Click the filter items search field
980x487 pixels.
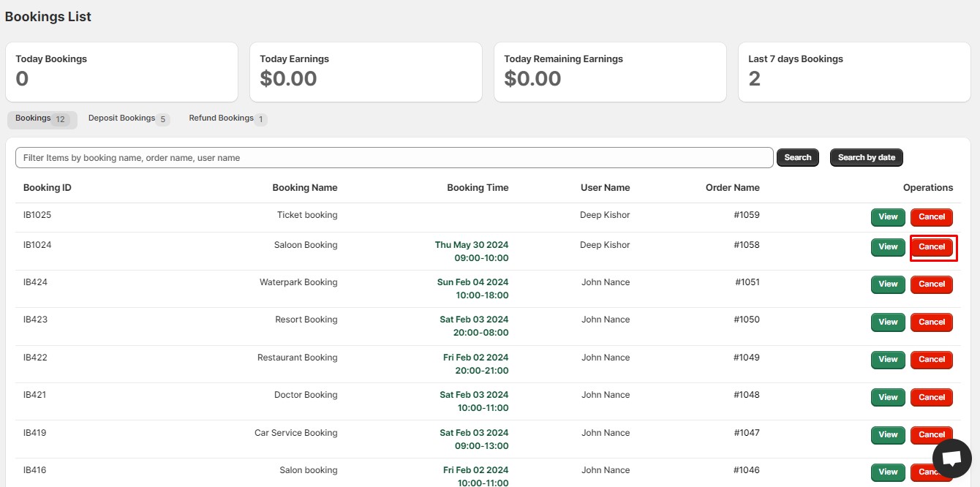(x=394, y=158)
